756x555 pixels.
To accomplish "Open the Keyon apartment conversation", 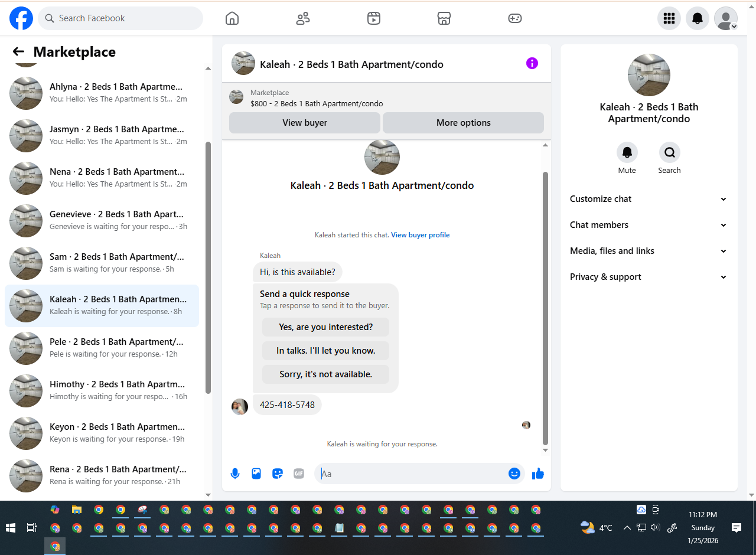I will 102,433.
